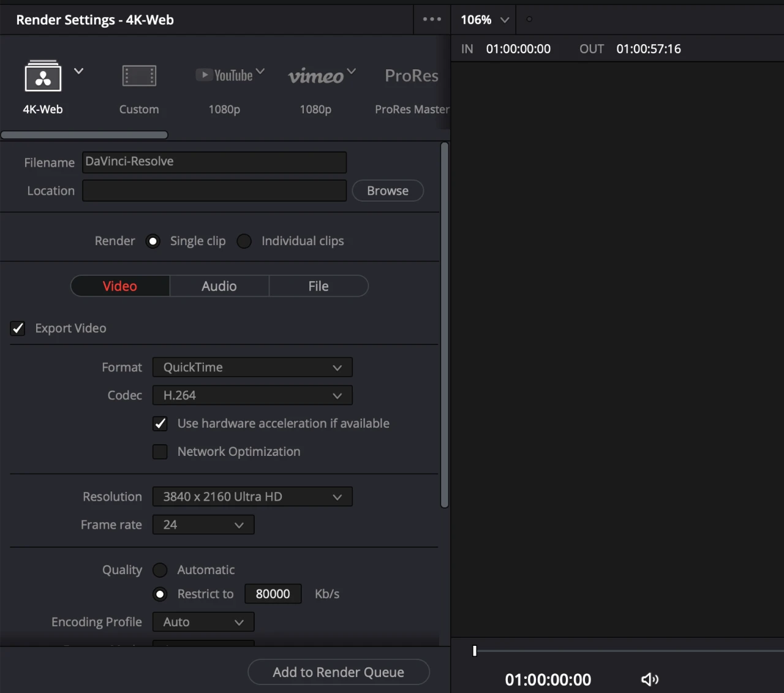
Task: Open the viewer zoom level dropdown
Action: coord(483,19)
